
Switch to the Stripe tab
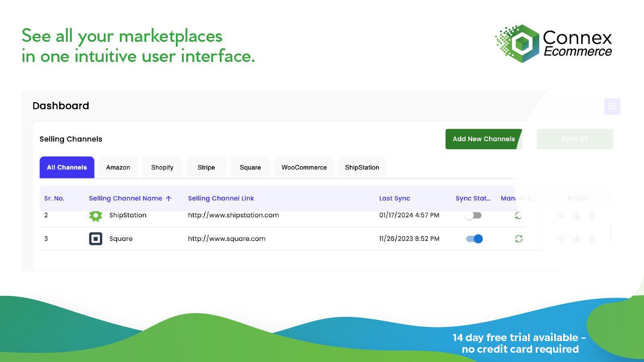206,167
